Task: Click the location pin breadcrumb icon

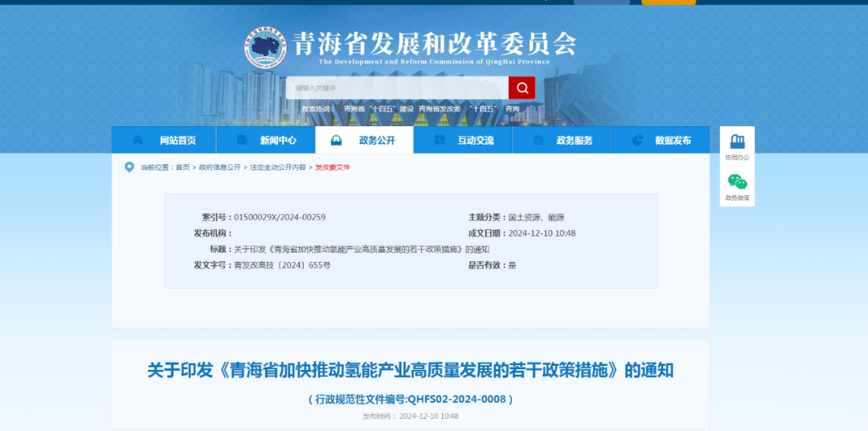Action: click(129, 167)
